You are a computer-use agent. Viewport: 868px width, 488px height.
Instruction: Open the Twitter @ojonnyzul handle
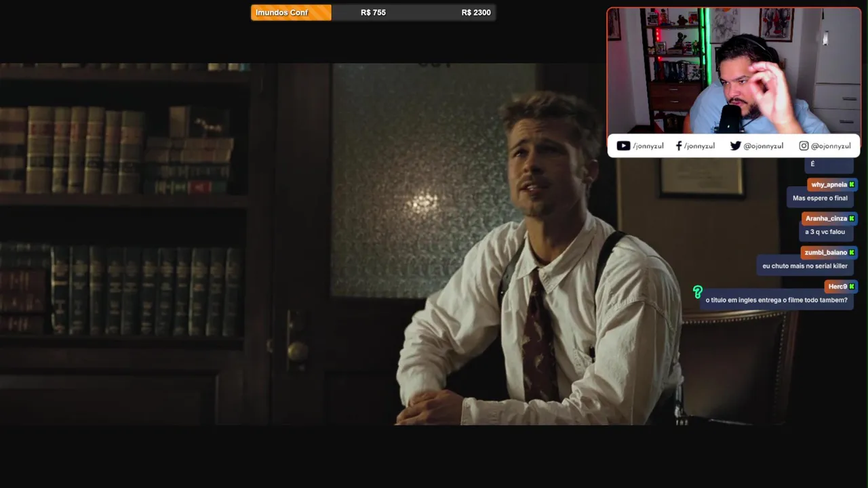point(764,146)
